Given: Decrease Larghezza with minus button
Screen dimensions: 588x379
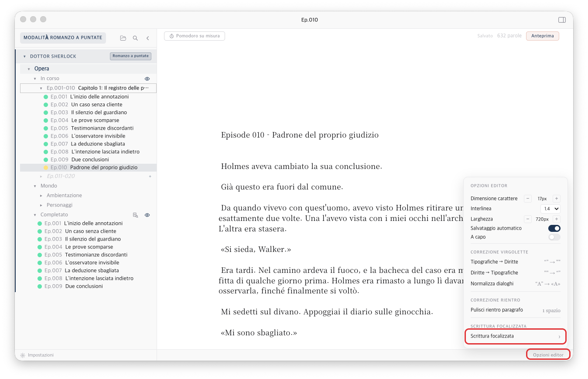Looking at the screenshot, I should [x=528, y=219].
